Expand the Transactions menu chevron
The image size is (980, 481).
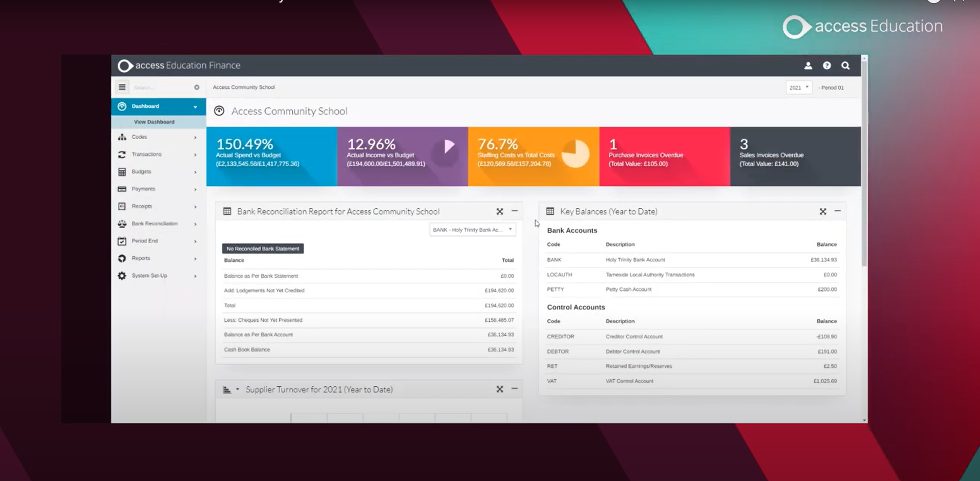[195, 155]
